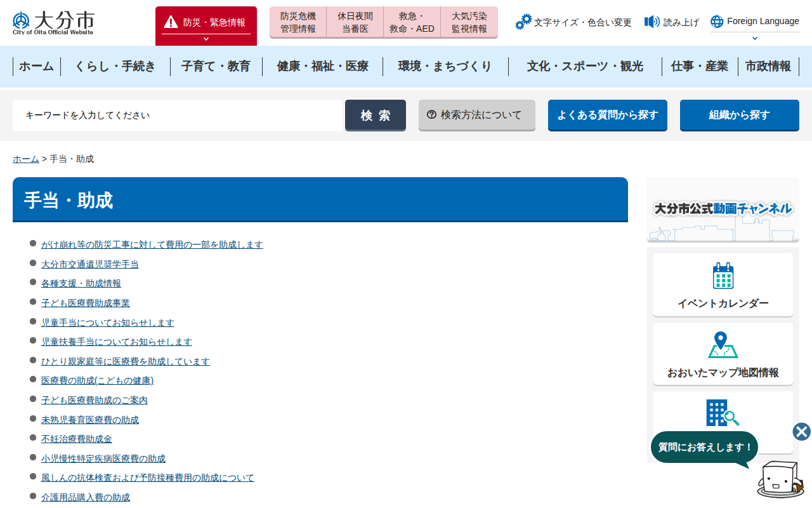812x508 pixels.
Task: Click the tofu mascot chatbot character
Action: pyautogui.click(x=781, y=479)
